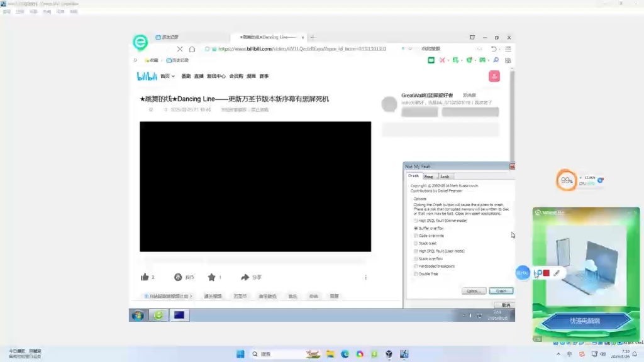Image resolution: width=644 pixels, height=362 pixels.
Task: Select Hardcoded breakpoint option
Action: click(x=416, y=266)
